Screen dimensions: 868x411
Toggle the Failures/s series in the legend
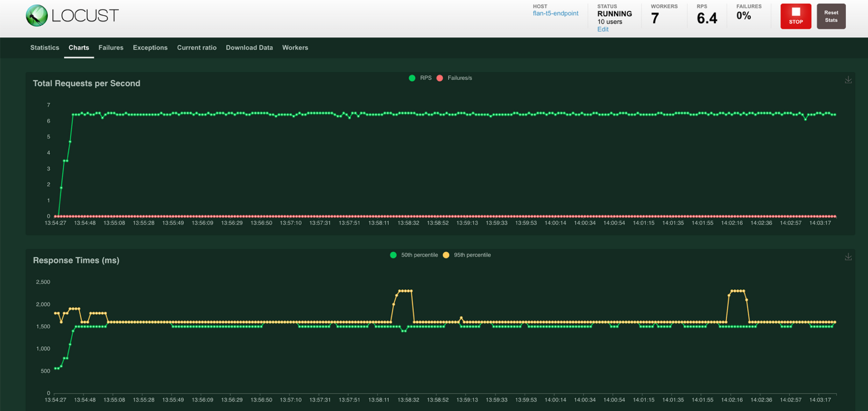pos(441,77)
